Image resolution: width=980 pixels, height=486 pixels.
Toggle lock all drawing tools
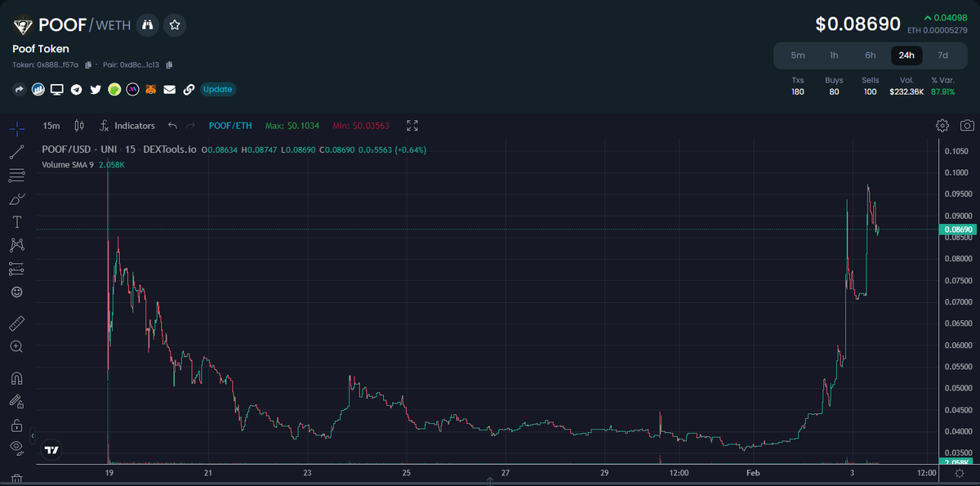(16, 425)
